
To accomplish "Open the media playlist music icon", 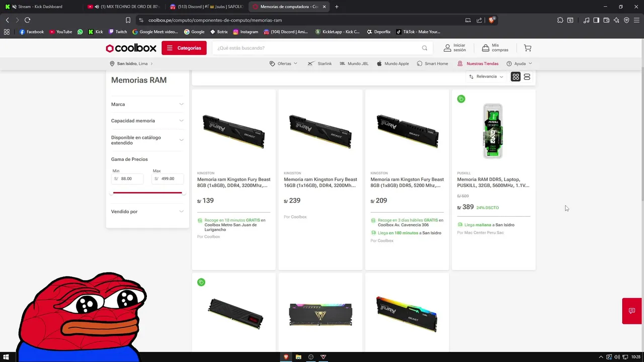I will pyautogui.click(x=586, y=20).
